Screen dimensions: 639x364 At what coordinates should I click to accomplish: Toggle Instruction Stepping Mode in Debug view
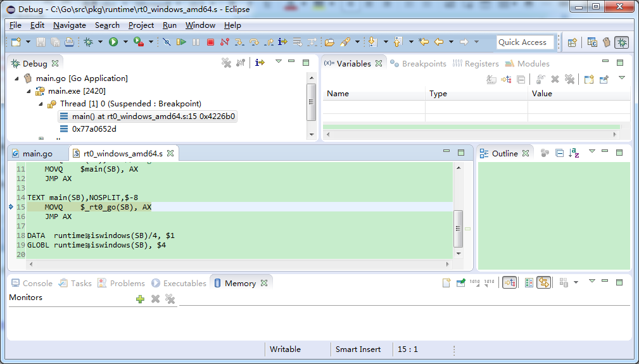260,63
